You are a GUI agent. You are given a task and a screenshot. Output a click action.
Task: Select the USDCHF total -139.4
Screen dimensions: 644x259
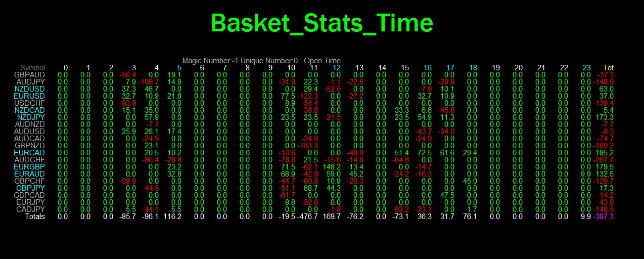pos(604,103)
